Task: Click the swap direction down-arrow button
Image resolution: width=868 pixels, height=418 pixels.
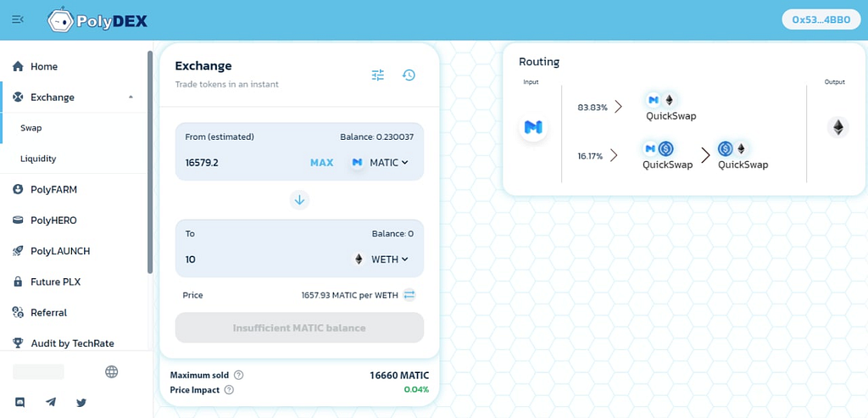Action: click(299, 200)
